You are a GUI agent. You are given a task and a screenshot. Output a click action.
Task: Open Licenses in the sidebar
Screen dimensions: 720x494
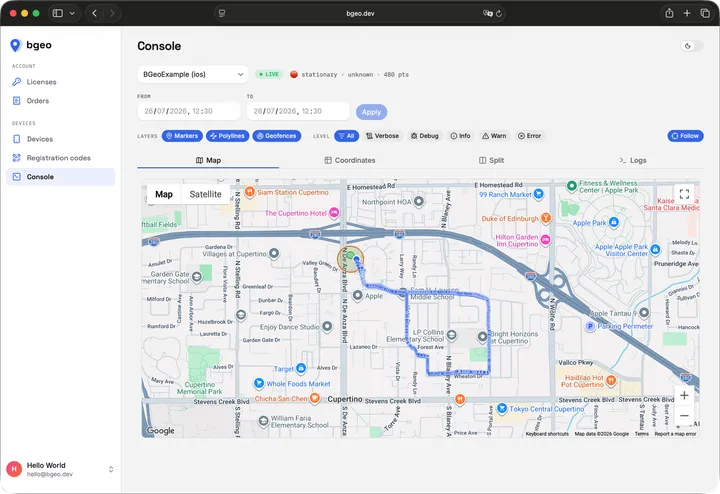tap(61, 82)
